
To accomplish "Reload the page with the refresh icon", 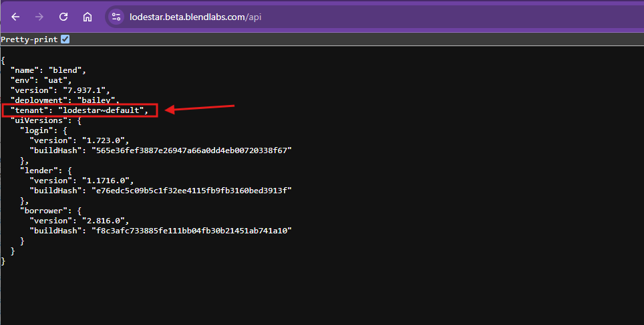I will (63, 17).
